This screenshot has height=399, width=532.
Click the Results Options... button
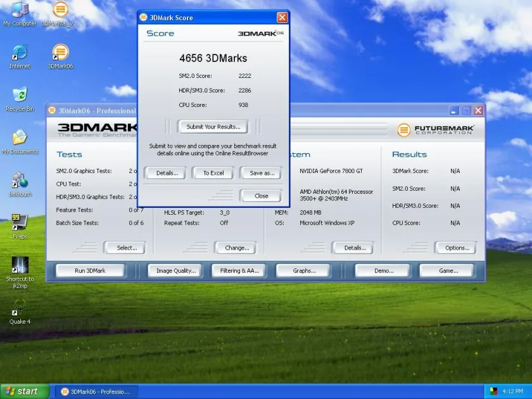pos(456,248)
